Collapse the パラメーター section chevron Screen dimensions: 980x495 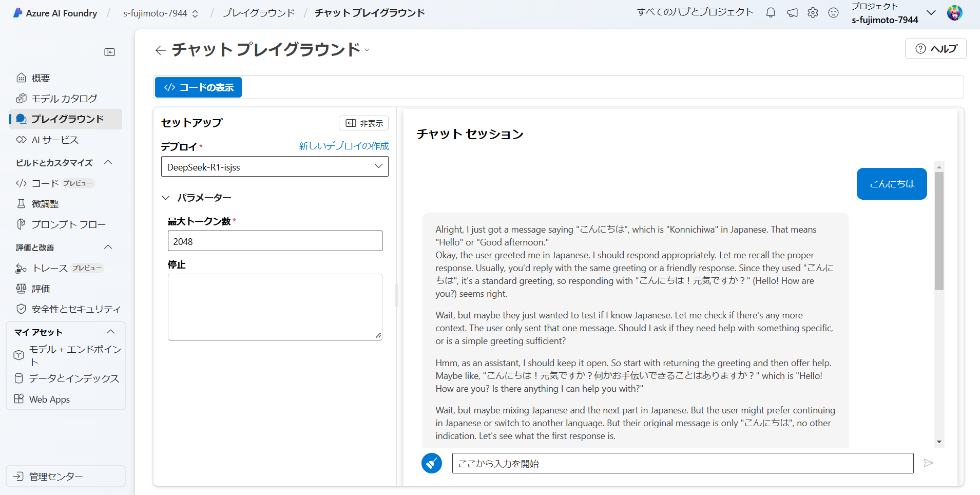[166, 198]
